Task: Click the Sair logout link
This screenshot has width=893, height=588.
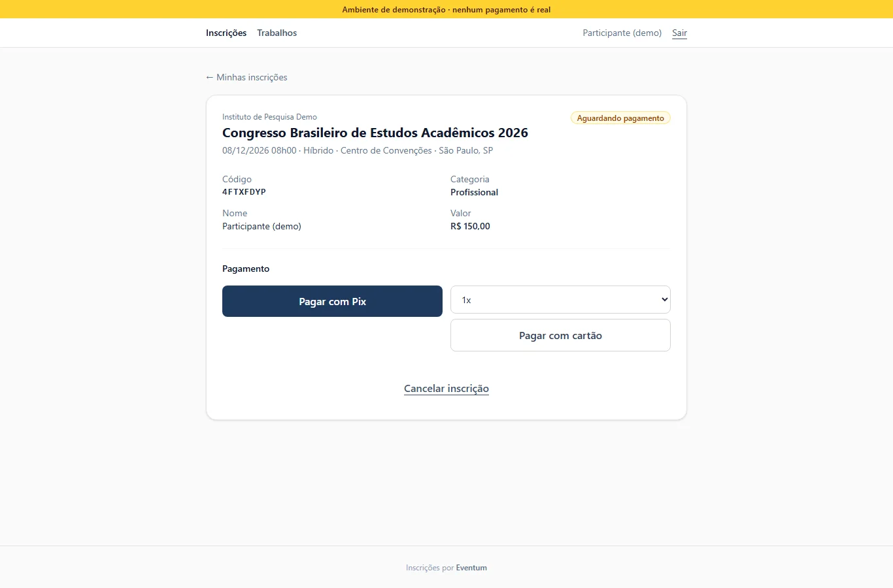Action: click(x=679, y=33)
